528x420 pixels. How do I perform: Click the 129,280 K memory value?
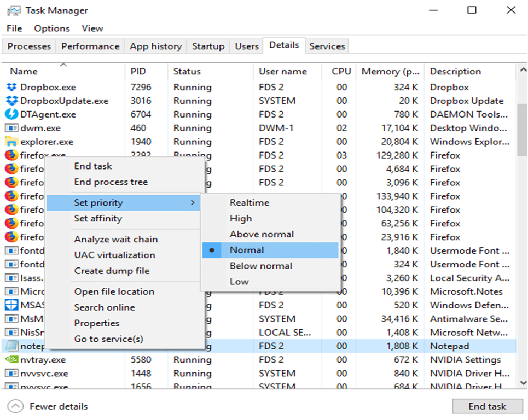tap(397, 155)
